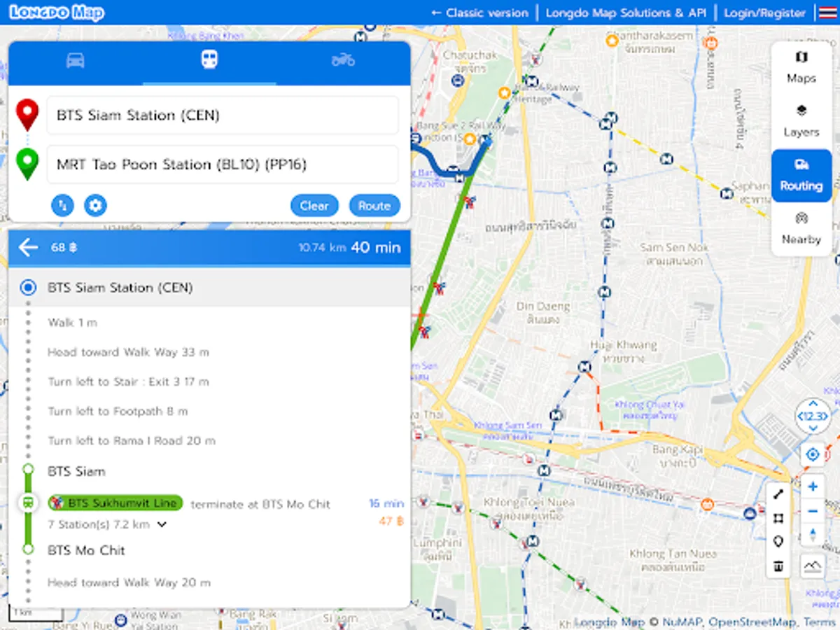Click Clear to reset the route
The width and height of the screenshot is (840, 630).
314,205
